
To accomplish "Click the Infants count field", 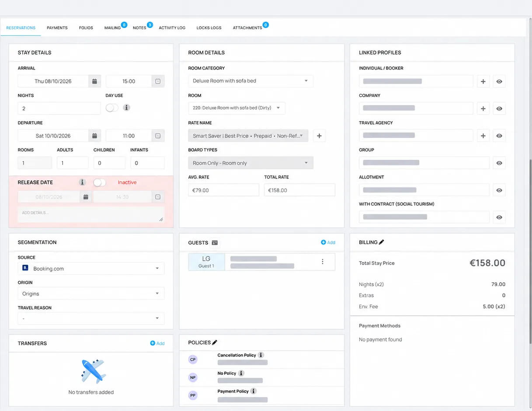I will coord(147,163).
